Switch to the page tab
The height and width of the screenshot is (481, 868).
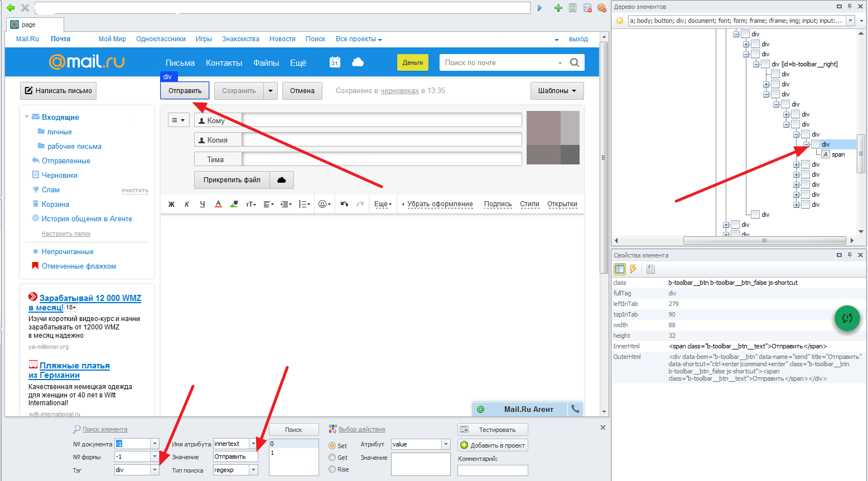[x=35, y=25]
